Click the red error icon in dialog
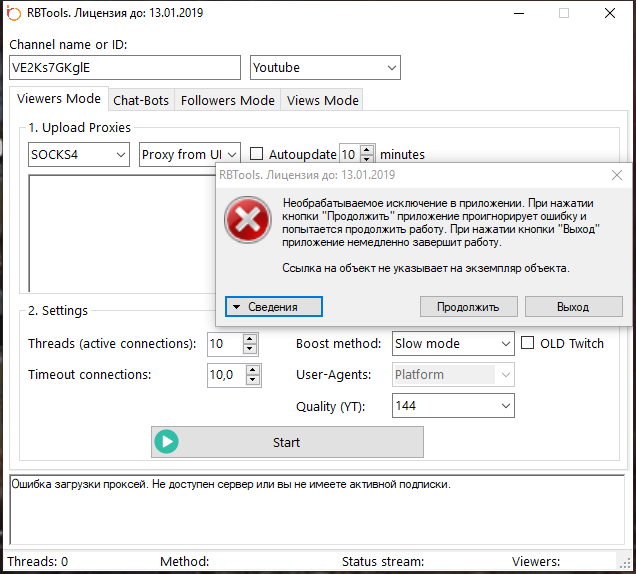636x574 pixels. click(247, 219)
